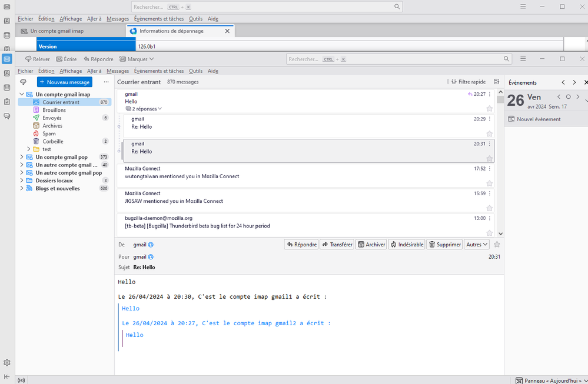Open Address Book in the front window sidebar
The width and height of the screenshot is (588, 384).
pos(6,73)
